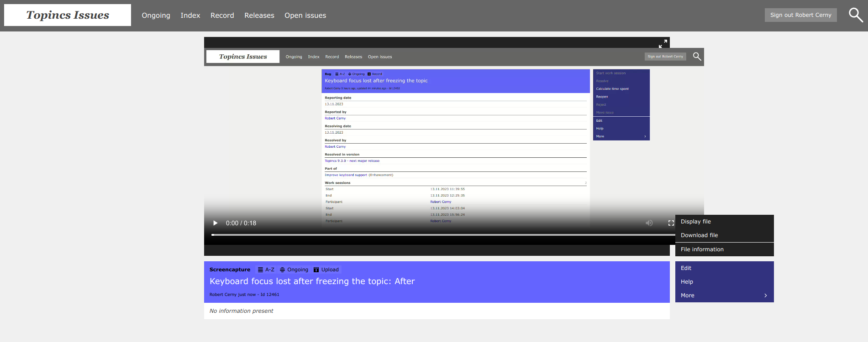Sign out Robert Cerny

click(x=800, y=15)
